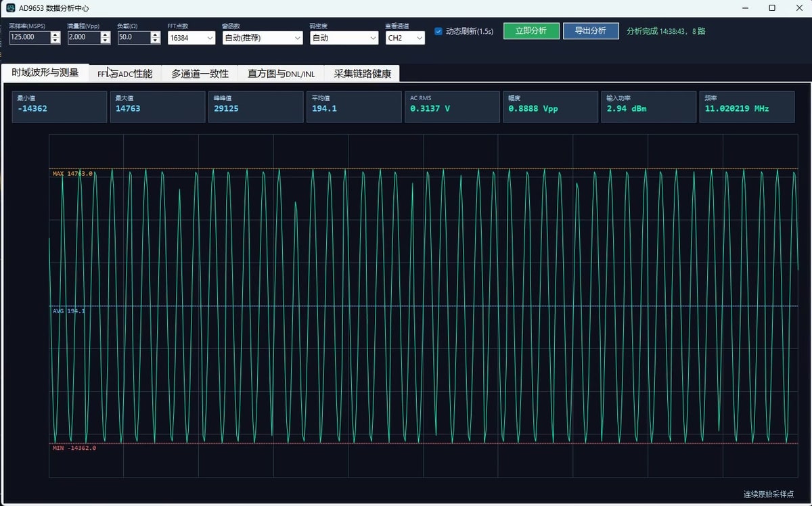Click the 峰峰值 29125 measurement card
This screenshot has height=506, width=812.
(x=256, y=107)
